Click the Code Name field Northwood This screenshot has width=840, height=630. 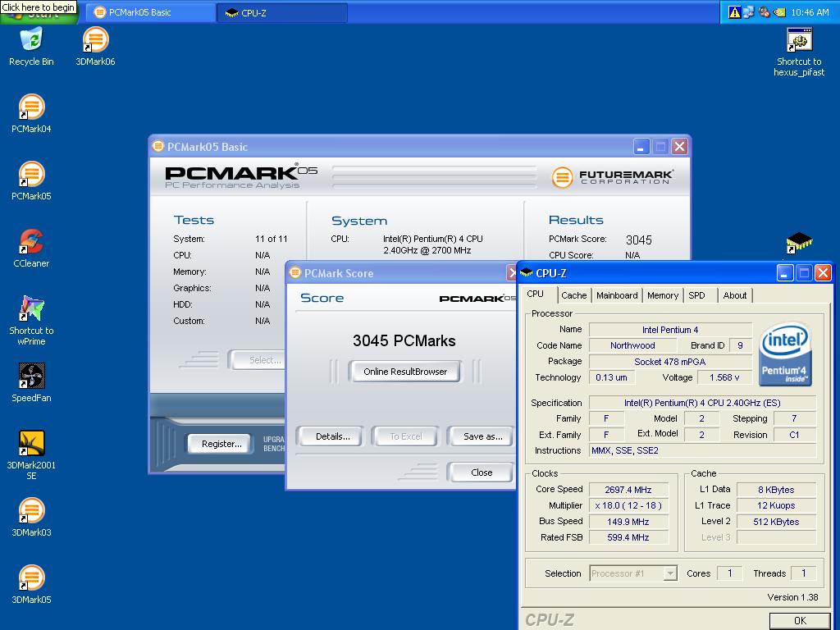[632, 345]
